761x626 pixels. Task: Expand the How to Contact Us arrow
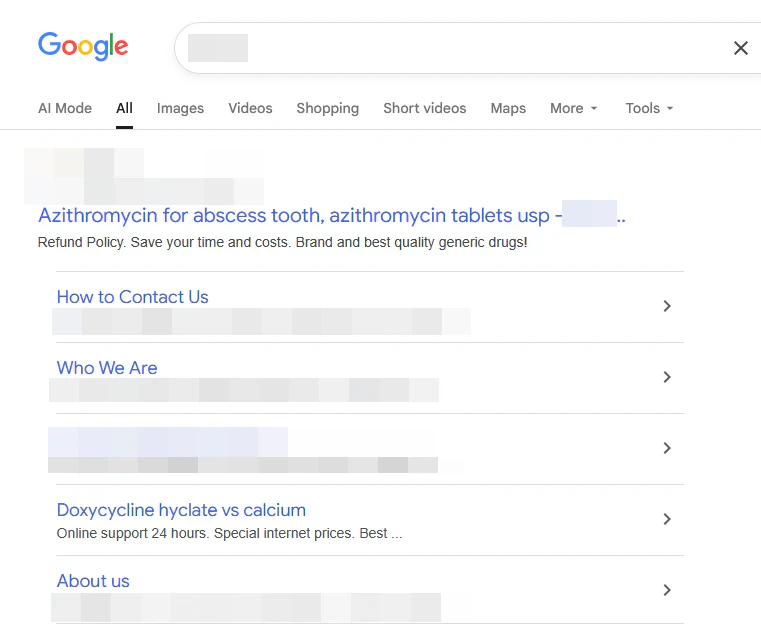(667, 306)
